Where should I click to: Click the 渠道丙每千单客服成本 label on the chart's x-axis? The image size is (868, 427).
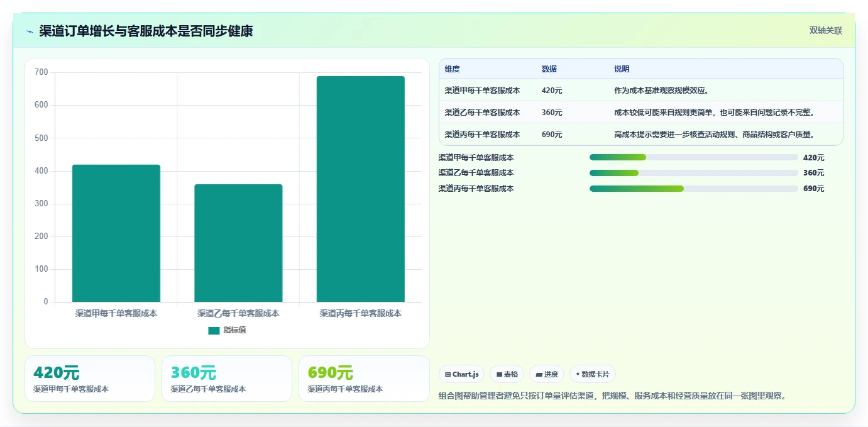click(x=360, y=313)
